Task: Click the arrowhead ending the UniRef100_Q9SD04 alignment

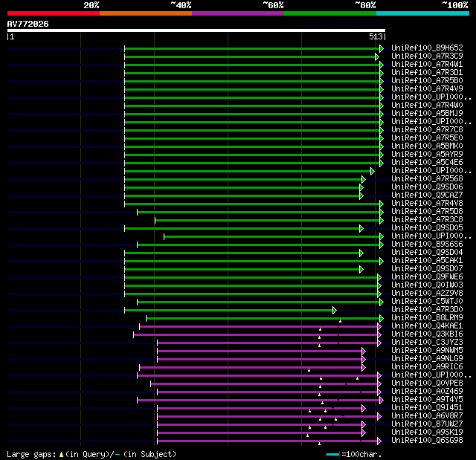Action: 361,253
